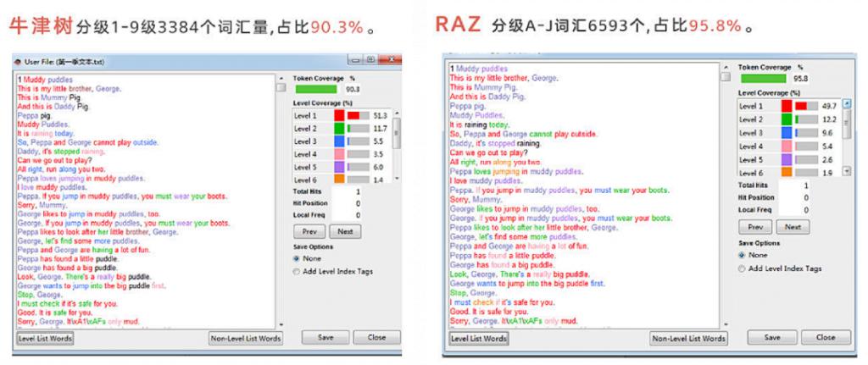Click Prev button in left window
The height and width of the screenshot is (365, 868).
pyautogui.click(x=309, y=231)
